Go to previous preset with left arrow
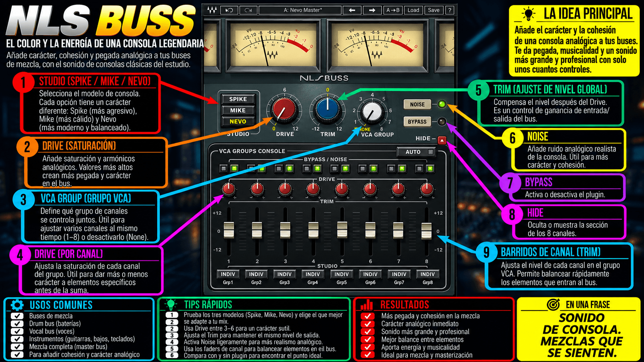Screen dimensions: 644x362 (x=352, y=10)
